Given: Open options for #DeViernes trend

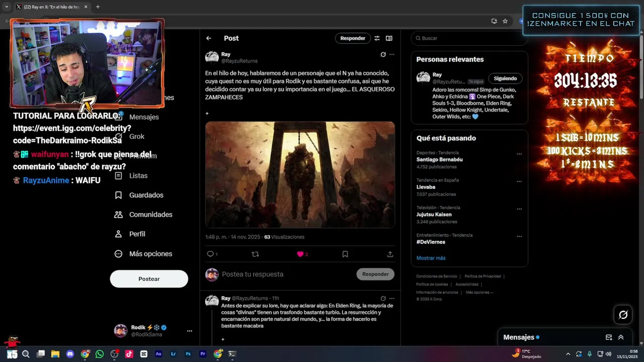Looking at the screenshot, I should click(519, 236).
